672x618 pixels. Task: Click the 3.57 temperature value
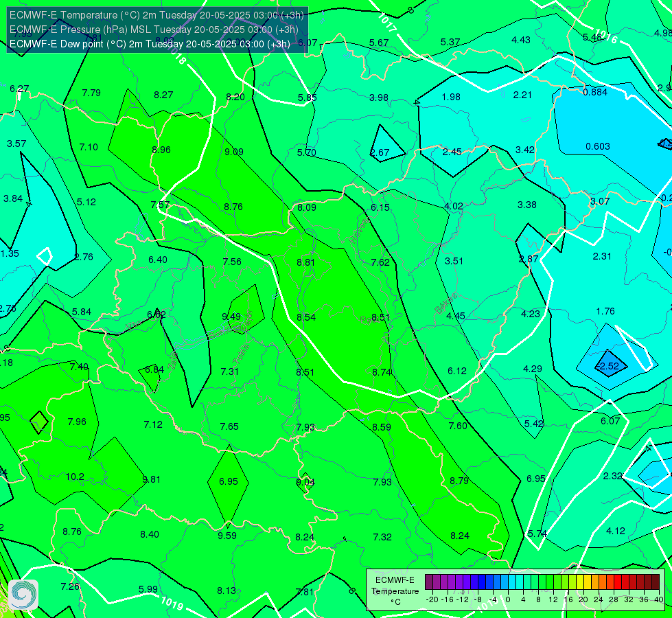[x=16, y=144]
